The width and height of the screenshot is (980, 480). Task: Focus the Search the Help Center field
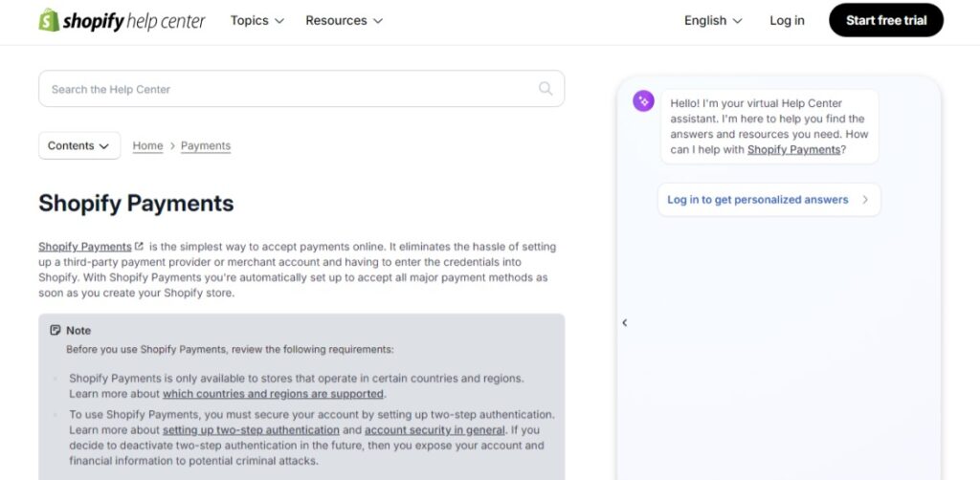pos(301,89)
